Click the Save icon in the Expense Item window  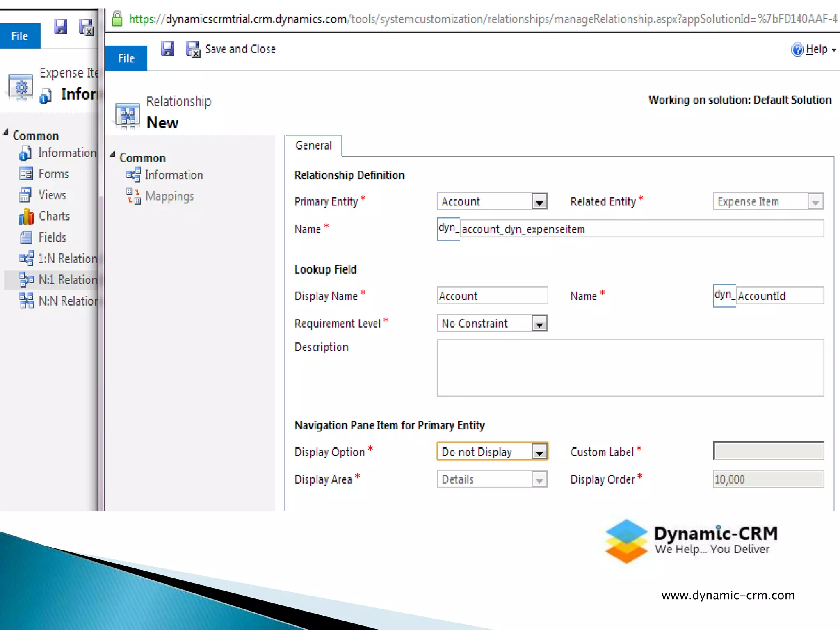(60, 27)
